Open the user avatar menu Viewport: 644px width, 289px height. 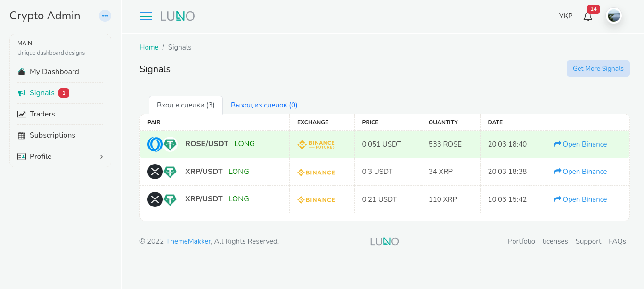click(x=613, y=16)
